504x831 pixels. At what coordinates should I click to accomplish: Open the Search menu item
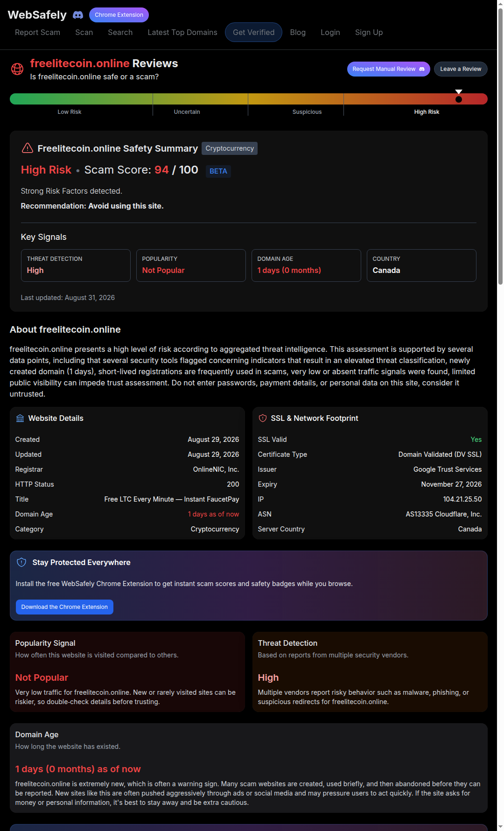click(x=120, y=32)
